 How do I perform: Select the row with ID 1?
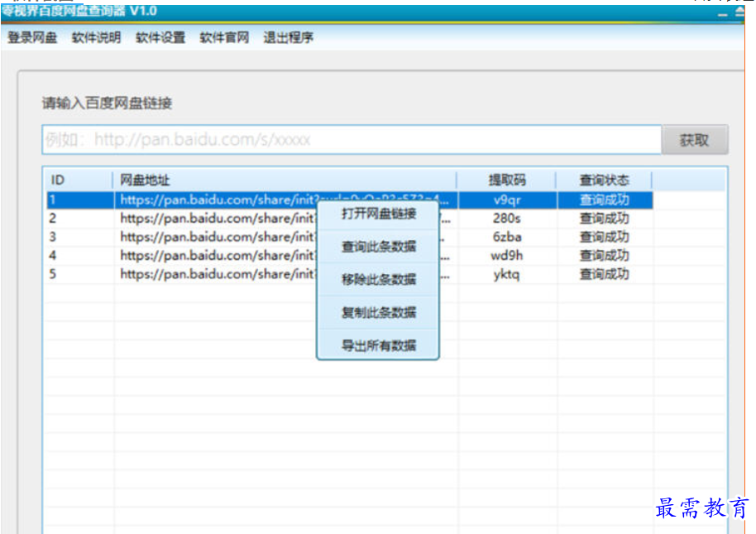(x=350, y=200)
